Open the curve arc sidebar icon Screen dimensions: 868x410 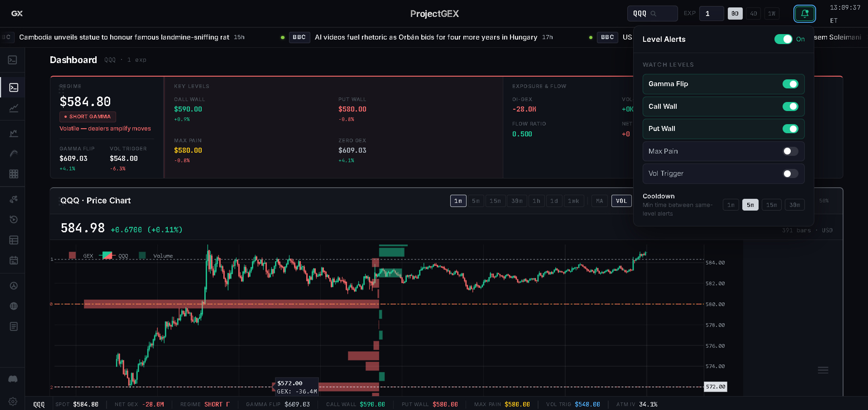(14, 153)
